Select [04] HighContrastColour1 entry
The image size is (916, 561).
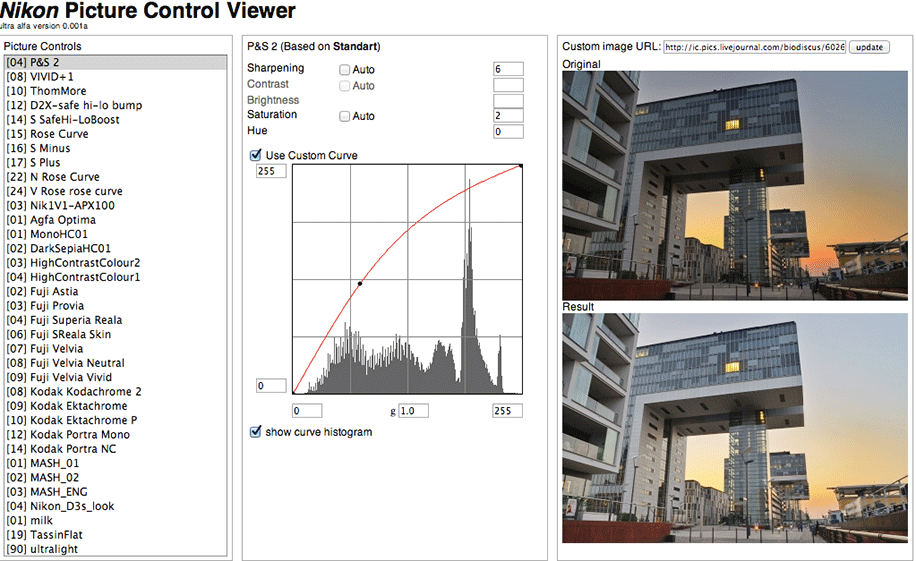[x=116, y=277]
